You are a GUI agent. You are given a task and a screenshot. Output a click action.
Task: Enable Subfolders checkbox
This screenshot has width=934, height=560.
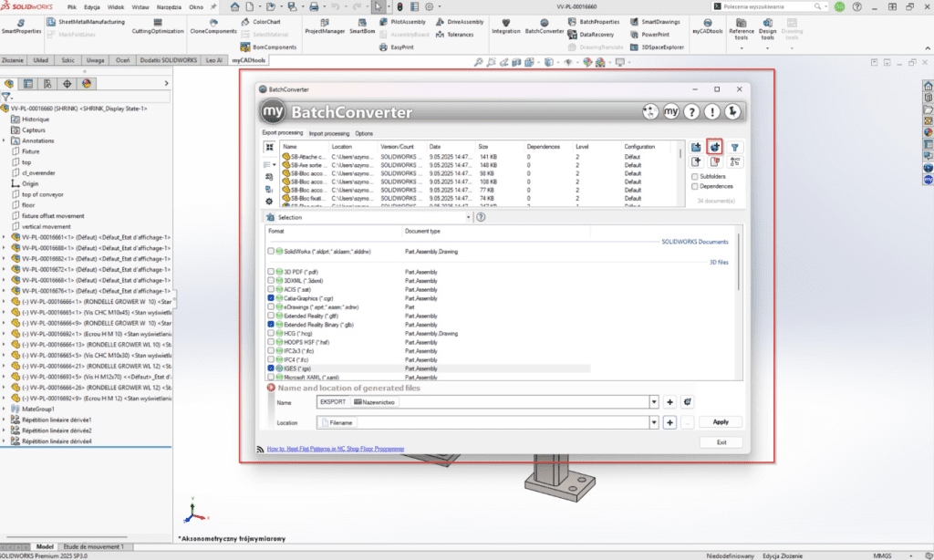(694, 176)
